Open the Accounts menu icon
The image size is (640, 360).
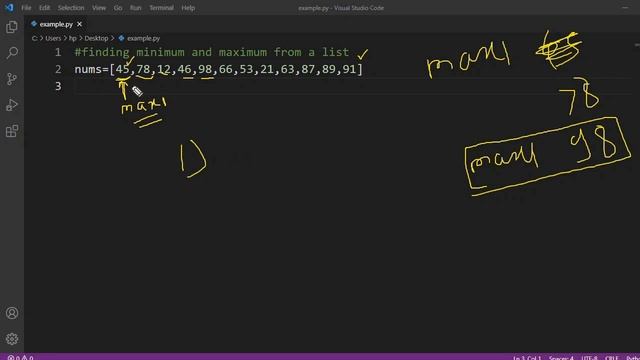[x=12, y=313]
